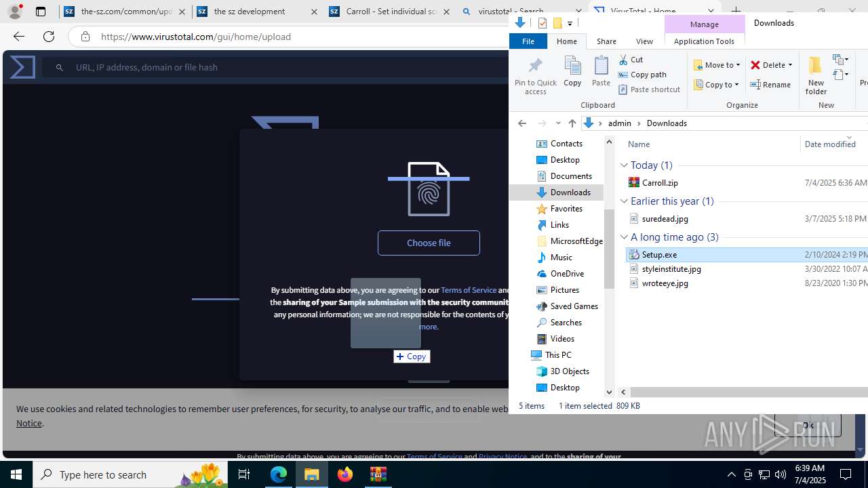Open recent locations dropdown in Explorer
Viewport: 868px width, 488px height.
pyautogui.click(x=558, y=123)
